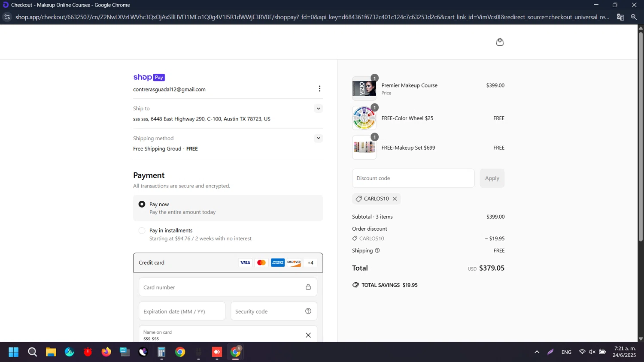The image size is (644, 362).
Task: Open FREE-Color Wheel thumbnail
Action: click(x=364, y=118)
